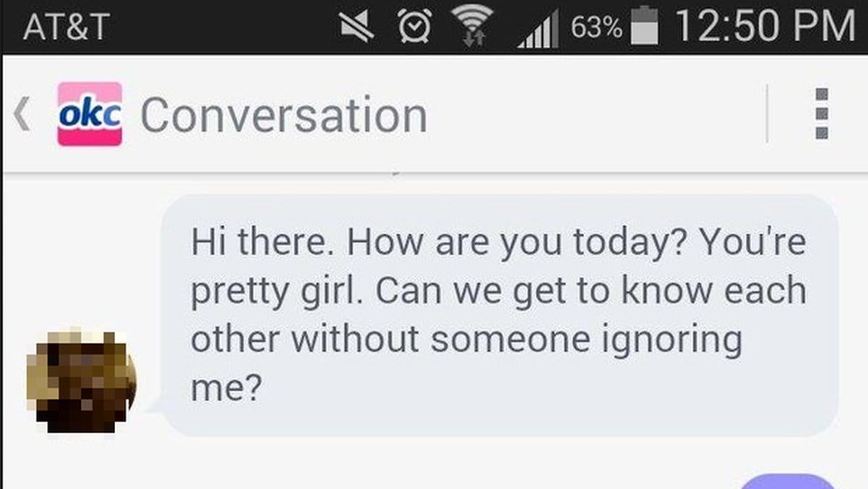Image resolution: width=868 pixels, height=489 pixels.
Task: Tap the AT&T carrier label
Action: pyautogui.click(x=67, y=27)
